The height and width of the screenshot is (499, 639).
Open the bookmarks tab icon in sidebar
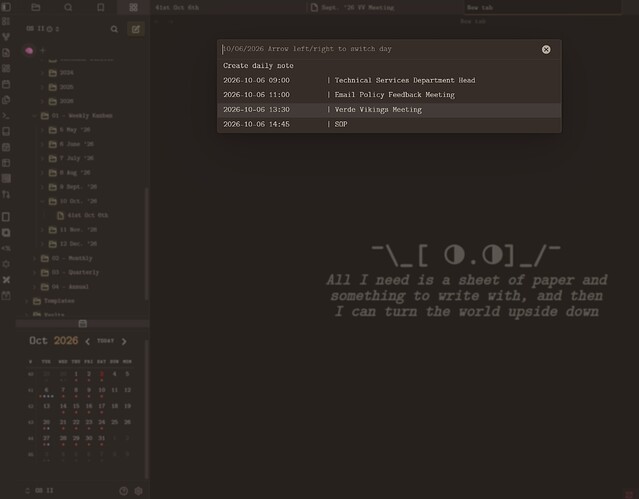tap(101, 7)
